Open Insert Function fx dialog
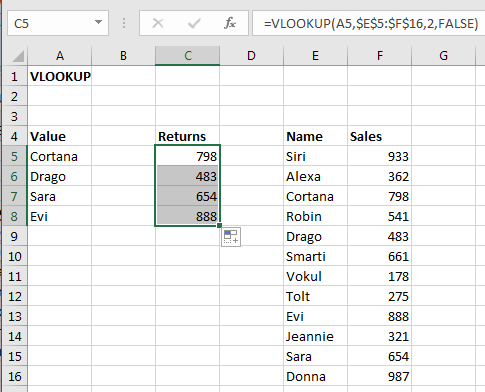 pyautogui.click(x=230, y=23)
